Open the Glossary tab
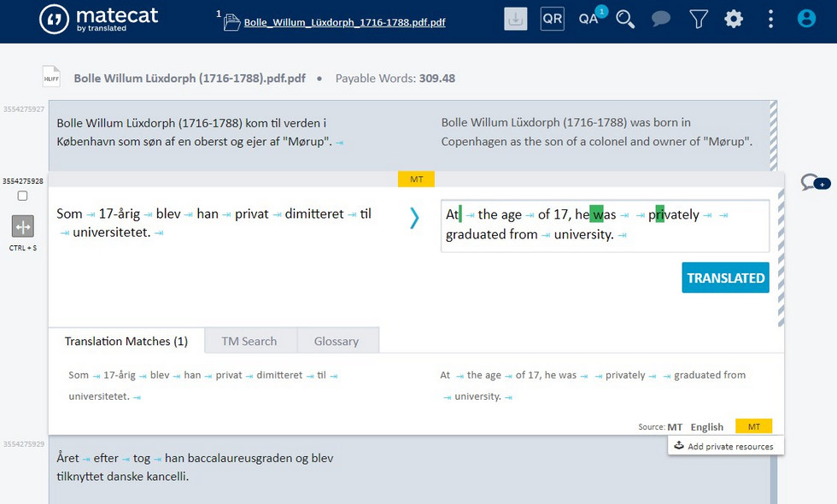 pyautogui.click(x=337, y=340)
